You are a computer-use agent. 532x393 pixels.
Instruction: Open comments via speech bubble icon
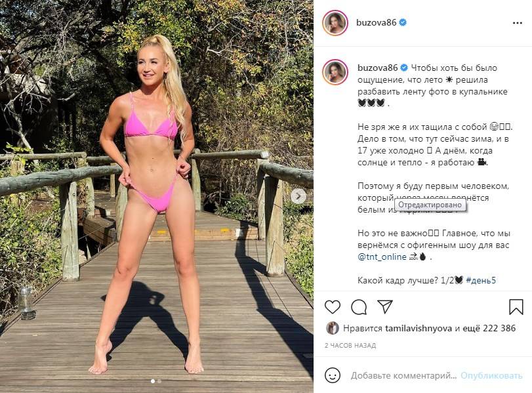point(359,307)
